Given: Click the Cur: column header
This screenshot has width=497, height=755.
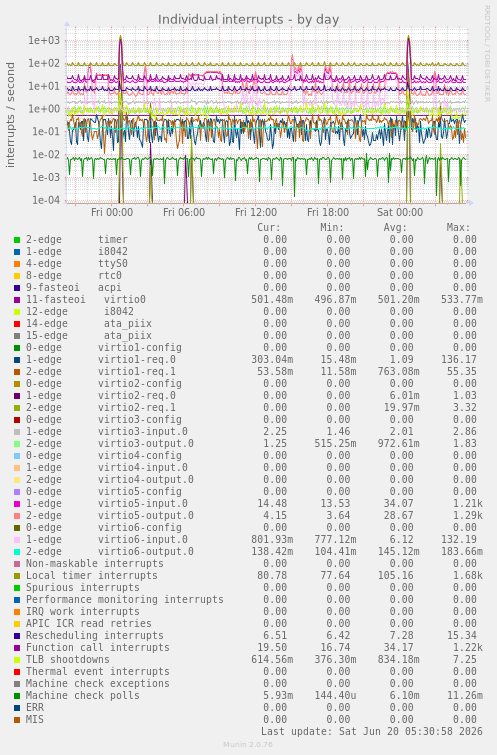Looking at the screenshot, I should pyautogui.click(x=269, y=227).
